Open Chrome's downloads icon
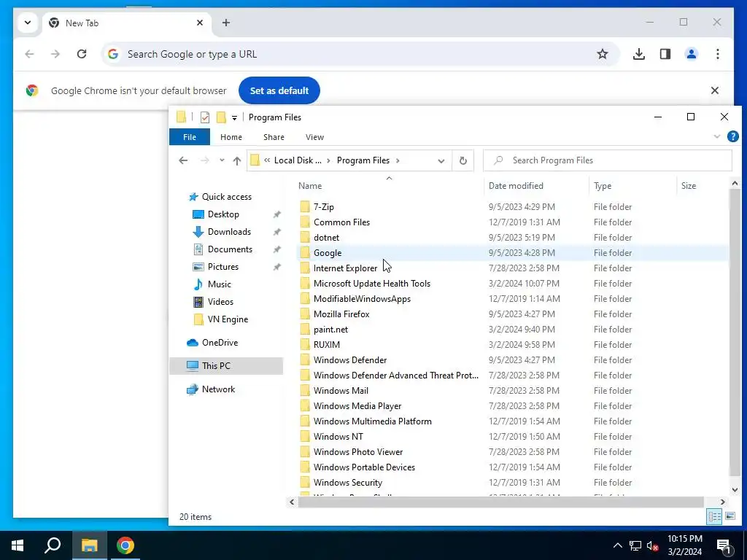Viewport: 747px width, 560px height. coord(639,54)
